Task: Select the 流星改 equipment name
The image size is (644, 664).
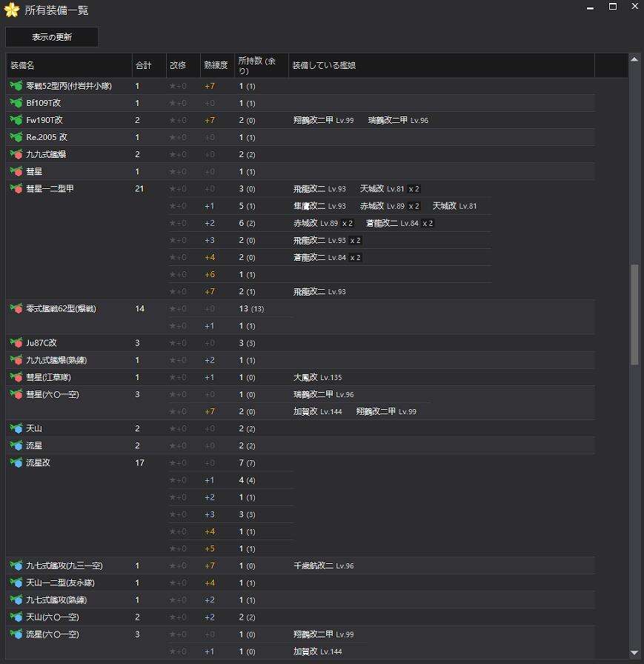Action: click(38, 463)
